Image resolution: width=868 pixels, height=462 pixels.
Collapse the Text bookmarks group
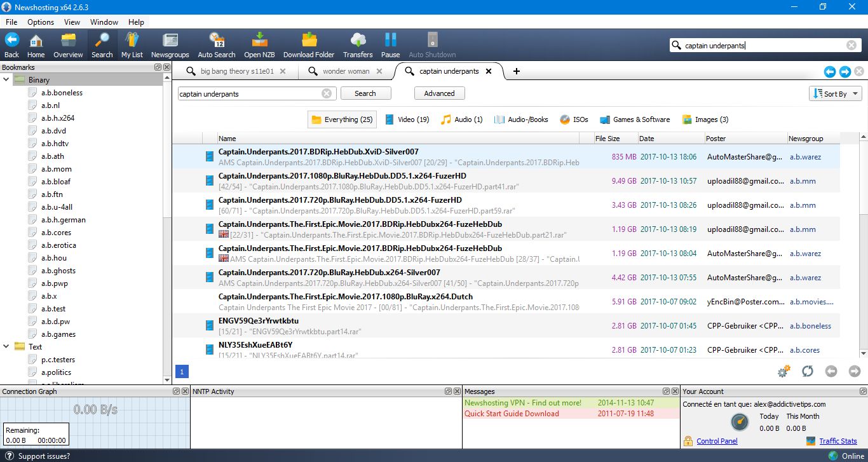[6, 347]
